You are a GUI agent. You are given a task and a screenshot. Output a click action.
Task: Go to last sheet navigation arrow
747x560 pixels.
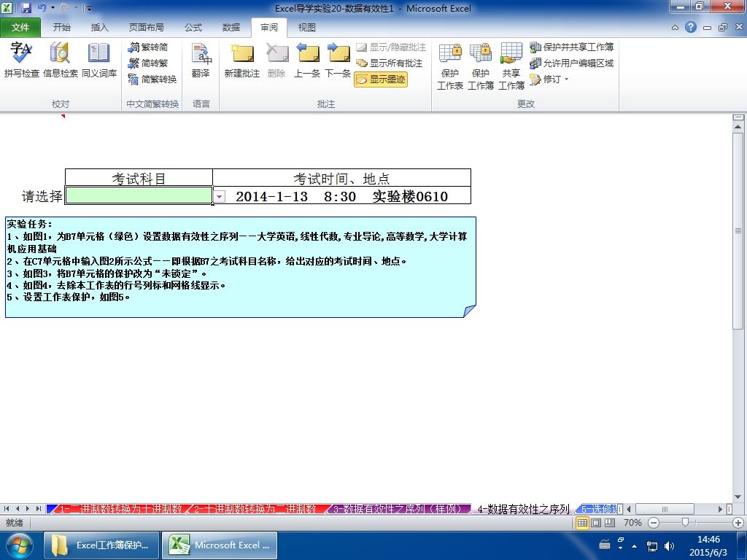click(x=38, y=508)
